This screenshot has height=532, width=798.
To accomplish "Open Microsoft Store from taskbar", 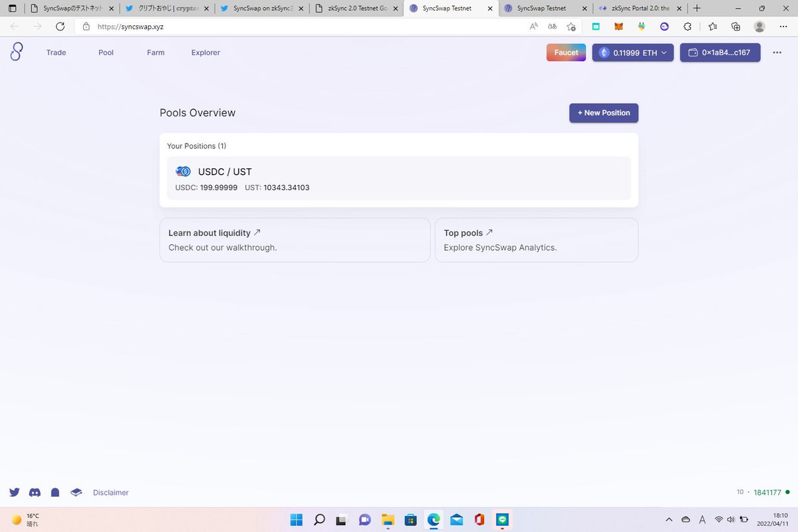I will click(x=410, y=519).
